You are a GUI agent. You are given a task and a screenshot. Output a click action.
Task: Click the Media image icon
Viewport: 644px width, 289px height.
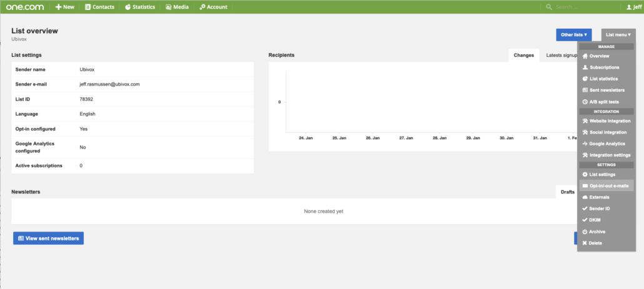click(168, 7)
